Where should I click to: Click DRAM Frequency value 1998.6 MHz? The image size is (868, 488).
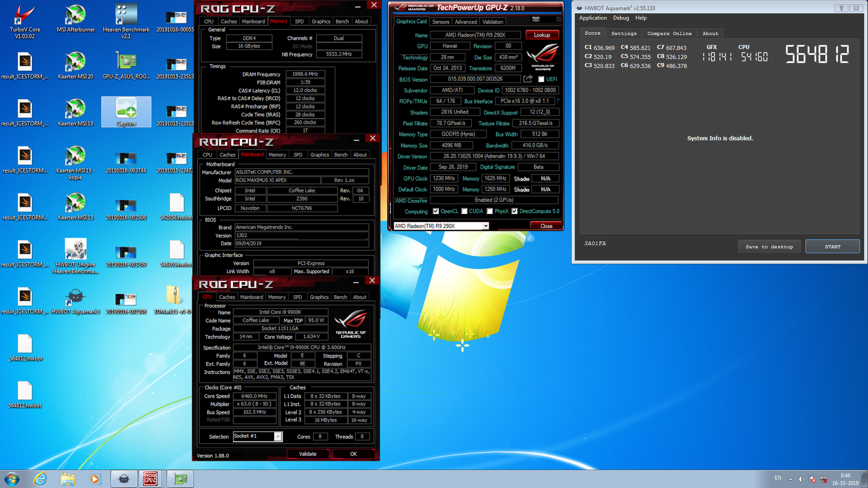[305, 74]
